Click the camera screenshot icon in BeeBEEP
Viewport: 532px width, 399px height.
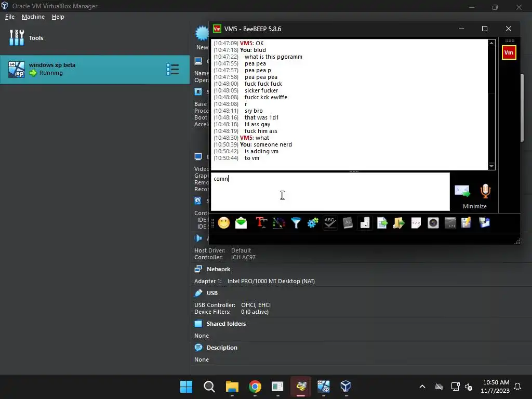point(433,223)
